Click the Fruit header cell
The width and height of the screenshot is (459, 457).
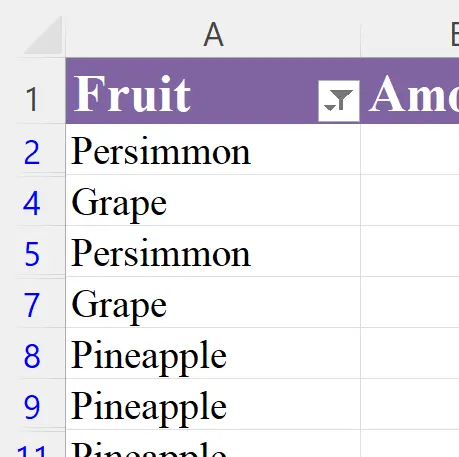coord(213,91)
